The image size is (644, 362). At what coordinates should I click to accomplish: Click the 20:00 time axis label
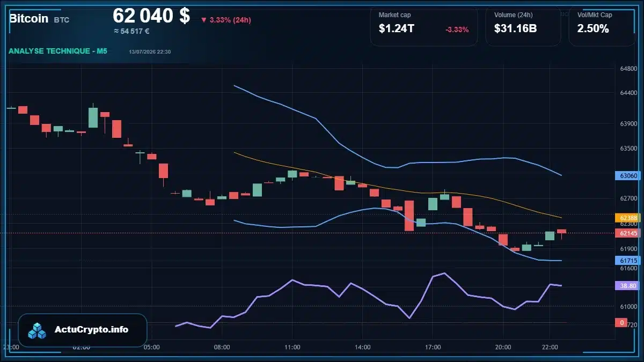503,347
